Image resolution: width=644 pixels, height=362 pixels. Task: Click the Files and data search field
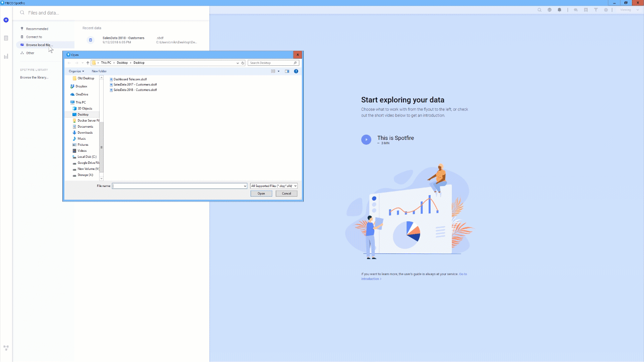[111, 13]
